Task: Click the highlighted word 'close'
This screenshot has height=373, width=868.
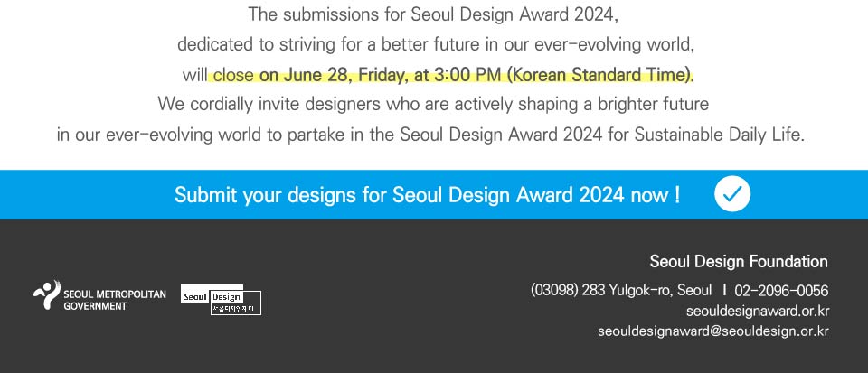Action: [233, 75]
